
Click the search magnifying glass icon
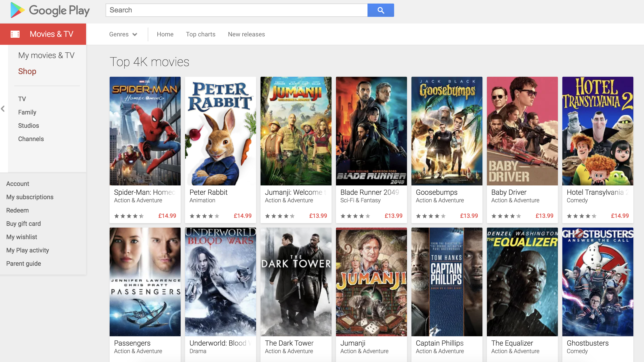coord(380,10)
